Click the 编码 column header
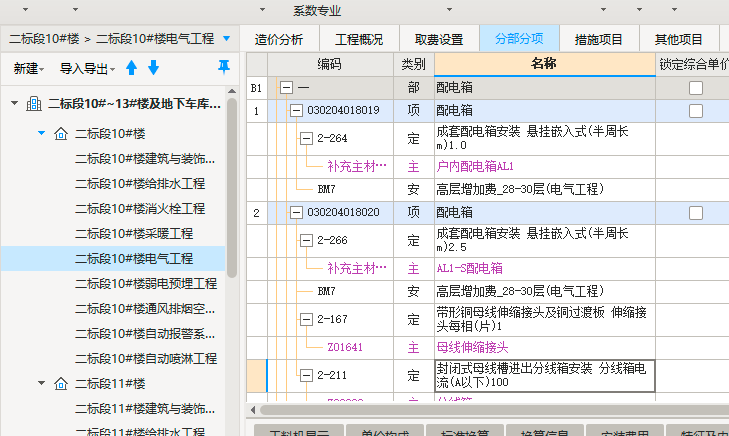Image resolution: width=729 pixels, height=436 pixels. pos(330,64)
